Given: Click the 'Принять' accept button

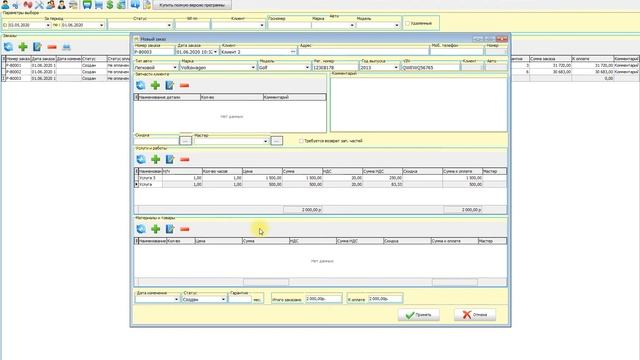Looking at the screenshot, I should tap(418, 315).
